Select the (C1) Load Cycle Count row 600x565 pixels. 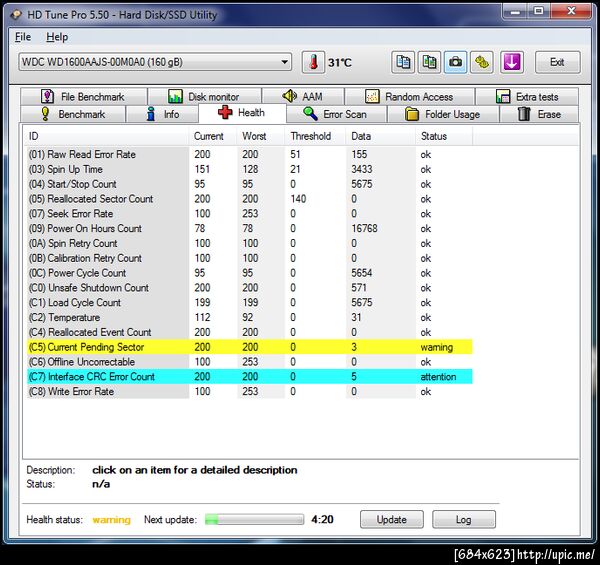[249, 303]
